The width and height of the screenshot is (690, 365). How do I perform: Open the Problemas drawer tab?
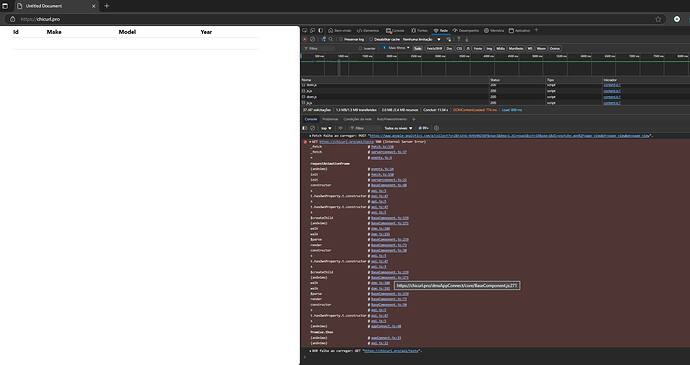(330, 119)
